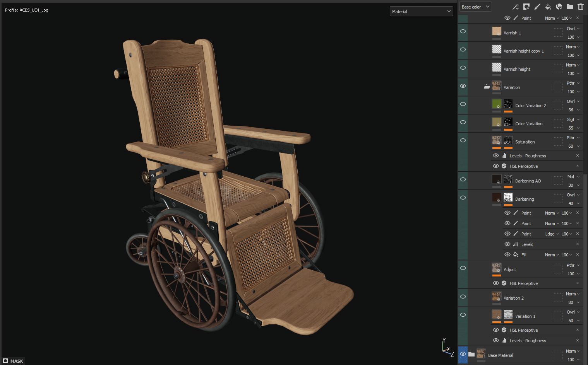588x365 pixels.
Task: Open the Material viewport mode dropdown
Action: click(x=421, y=11)
